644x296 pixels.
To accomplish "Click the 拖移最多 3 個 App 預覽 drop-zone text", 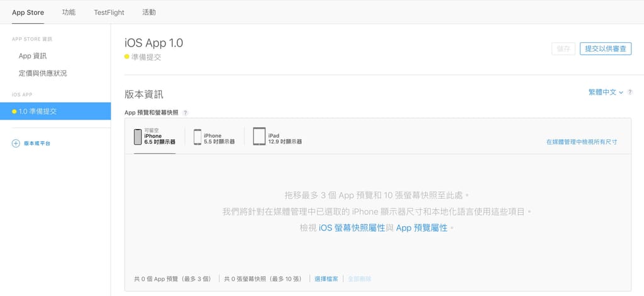I will [x=377, y=195].
